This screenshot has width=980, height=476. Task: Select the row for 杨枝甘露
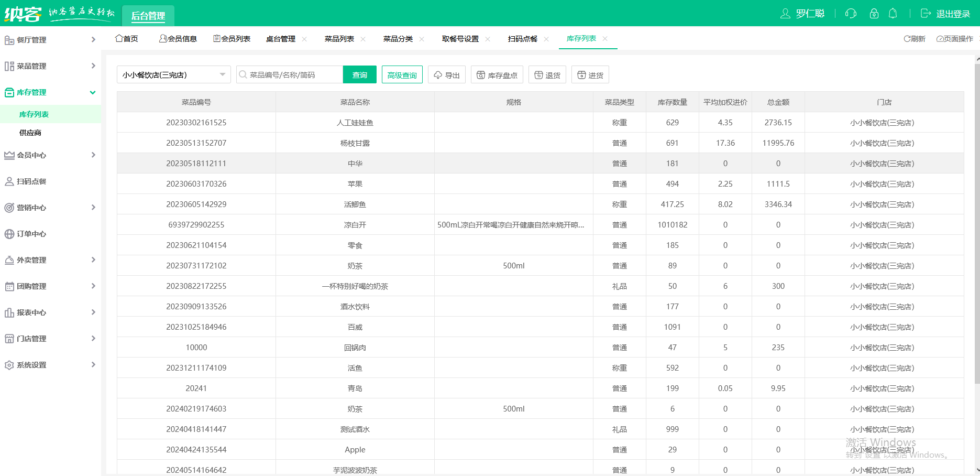pyautogui.click(x=540, y=143)
